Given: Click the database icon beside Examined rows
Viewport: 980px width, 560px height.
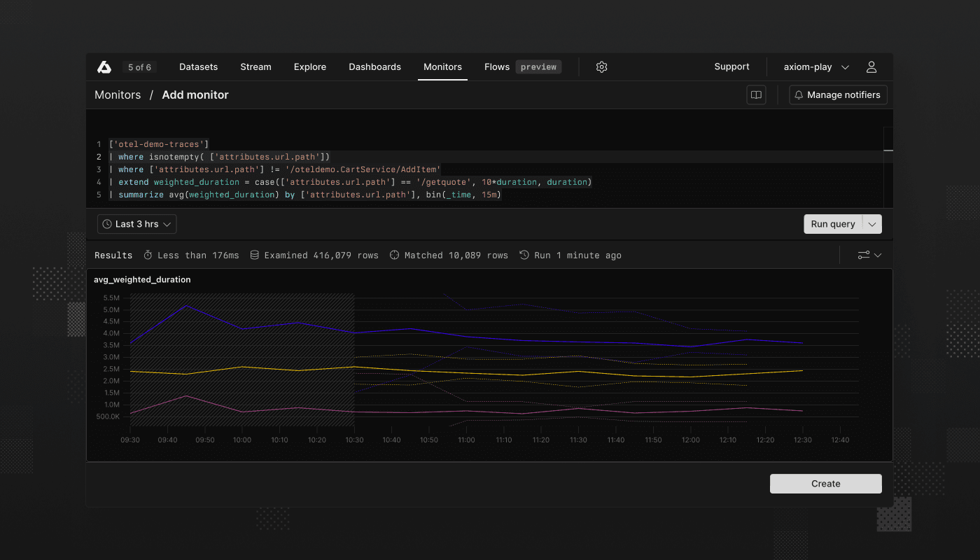Looking at the screenshot, I should [255, 255].
